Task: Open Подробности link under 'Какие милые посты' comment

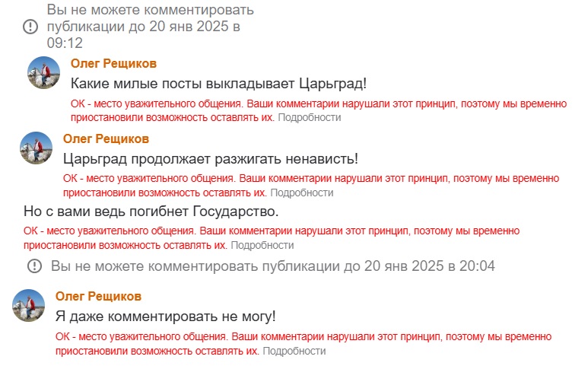Action: tap(310, 117)
